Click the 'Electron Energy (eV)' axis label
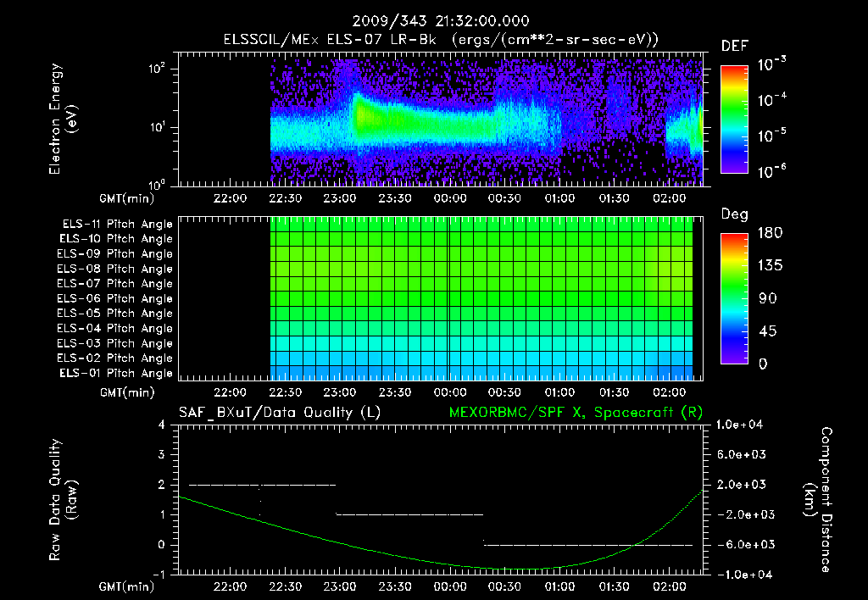The width and height of the screenshot is (868, 600). pyautogui.click(x=63, y=119)
